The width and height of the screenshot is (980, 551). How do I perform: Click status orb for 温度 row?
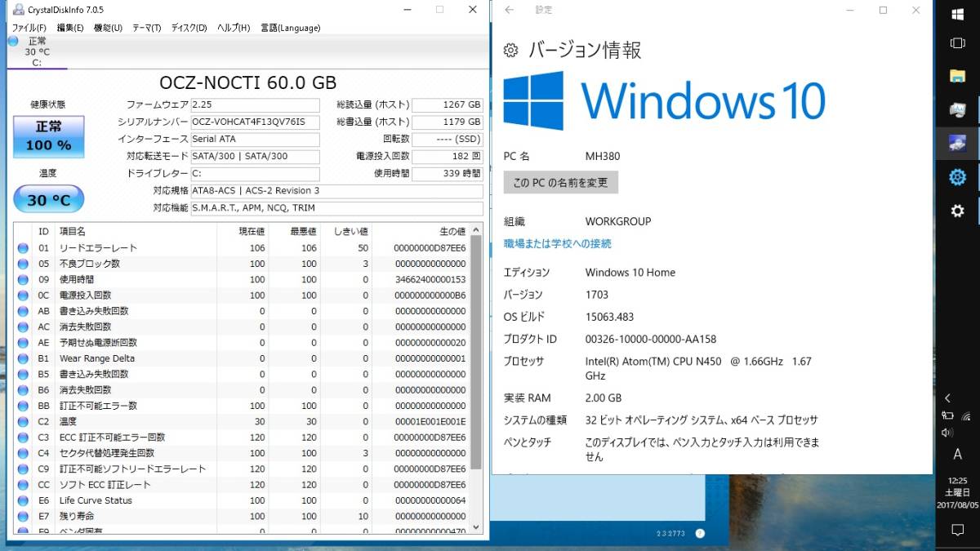click(23, 422)
